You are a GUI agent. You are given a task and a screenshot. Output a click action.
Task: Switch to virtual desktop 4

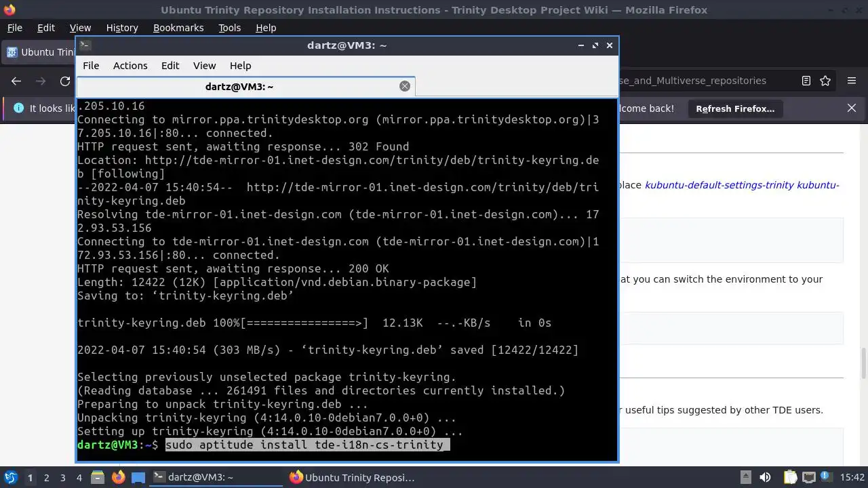(79, 478)
